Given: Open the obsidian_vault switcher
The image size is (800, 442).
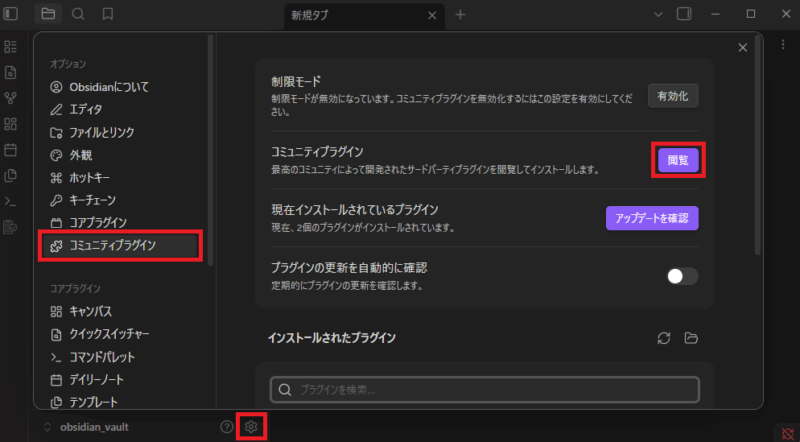Looking at the screenshot, I should [x=85, y=427].
